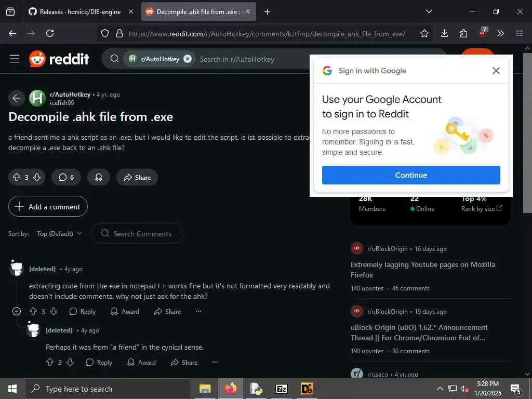The width and height of the screenshot is (532, 399).
Task: Share the main post
Action: [x=137, y=178]
